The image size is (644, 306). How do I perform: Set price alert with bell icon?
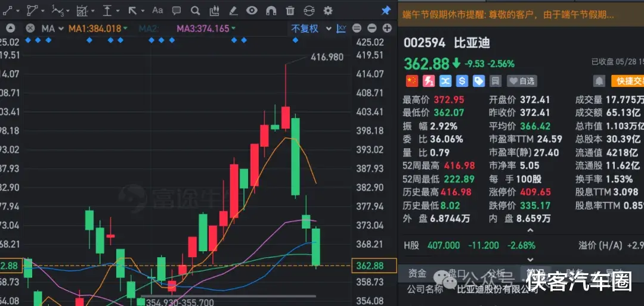point(599,81)
